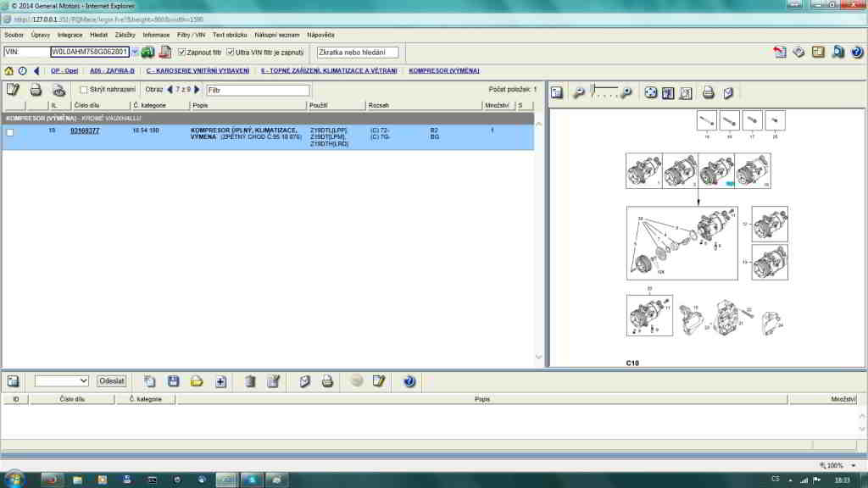The width and height of the screenshot is (868, 488).
Task: Click the save floppy icon in shopping list toolbar
Action: click(173, 381)
